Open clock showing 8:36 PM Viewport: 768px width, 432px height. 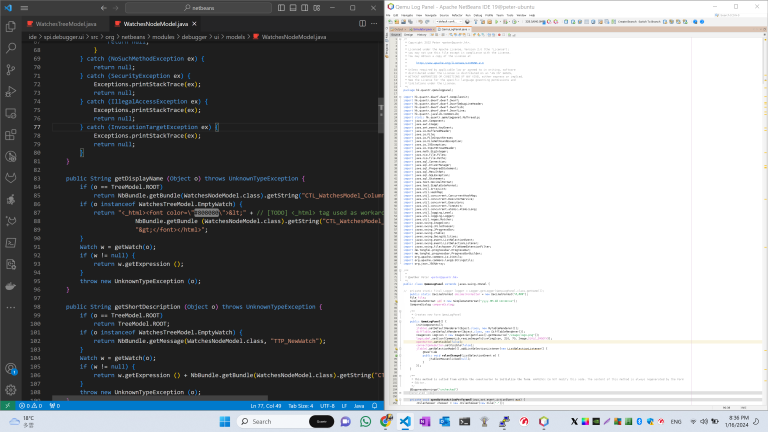[x=739, y=421]
